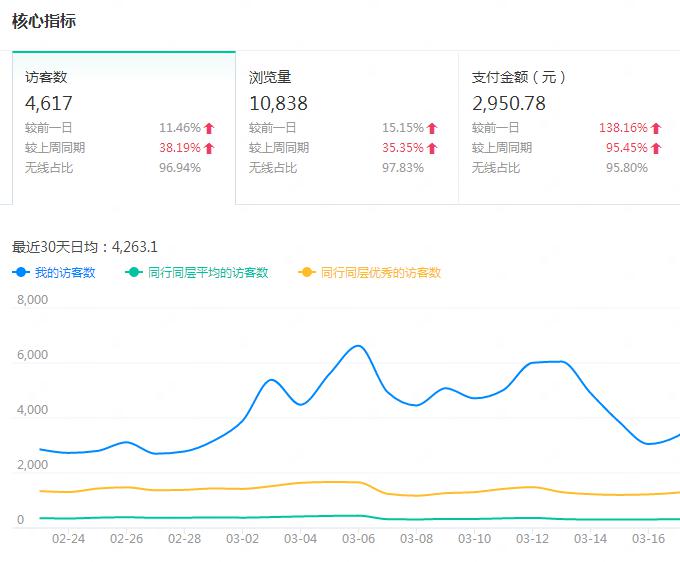Click up arrow next to 95.45%
This screenshot has width=680, height=562.
656,148
